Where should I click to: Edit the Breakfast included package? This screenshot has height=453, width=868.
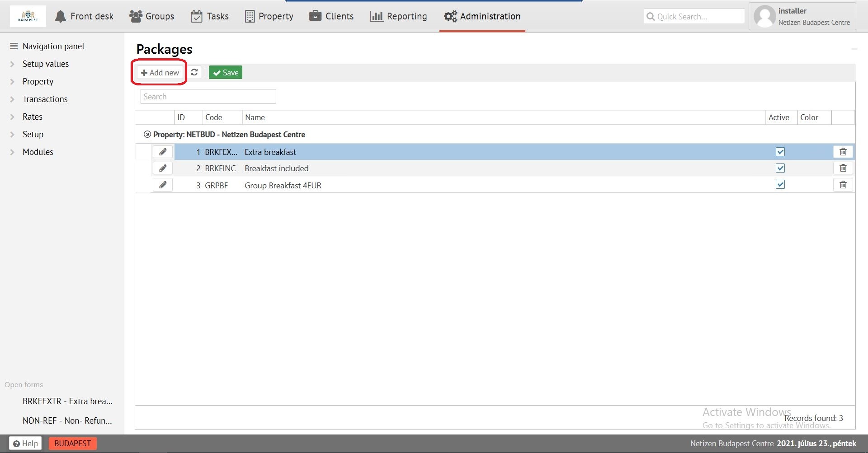point(163,168)
